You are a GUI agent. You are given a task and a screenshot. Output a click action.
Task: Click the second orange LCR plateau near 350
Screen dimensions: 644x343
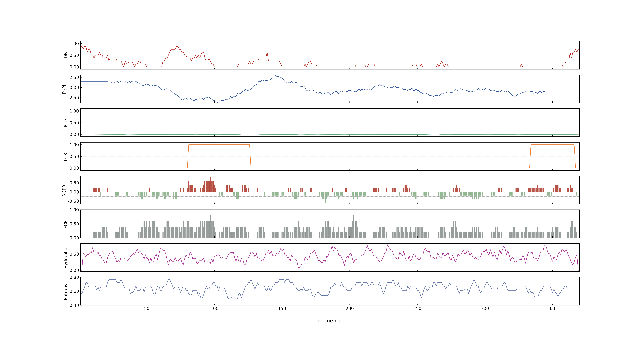tap(553, 145)
